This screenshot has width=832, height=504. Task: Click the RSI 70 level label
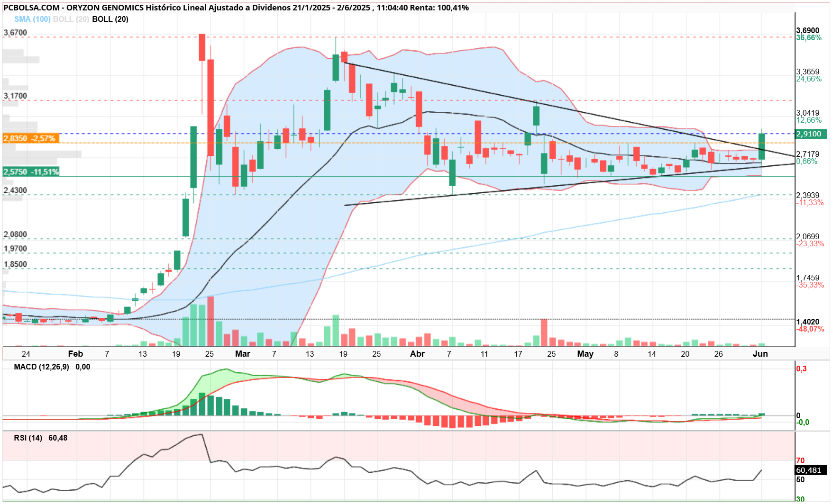click(801, 460)
